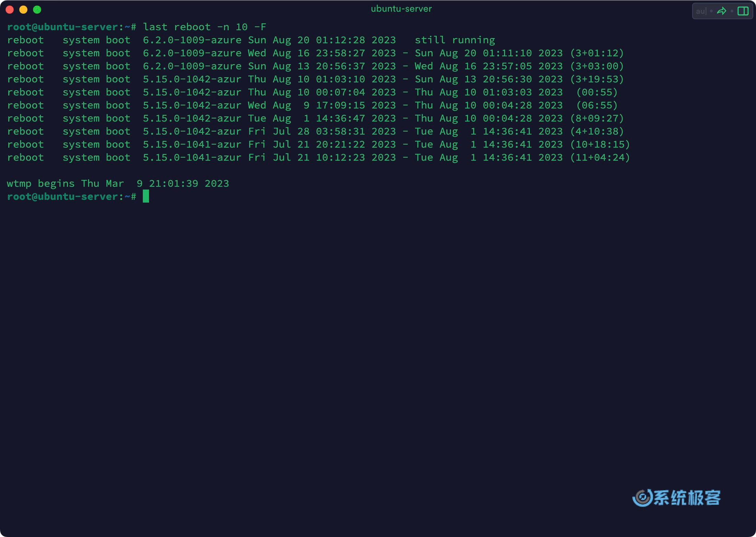Click the boot time '01:03:10' on Thu Aug 10
The image size is (756, 537).
[x=340, y=79]
